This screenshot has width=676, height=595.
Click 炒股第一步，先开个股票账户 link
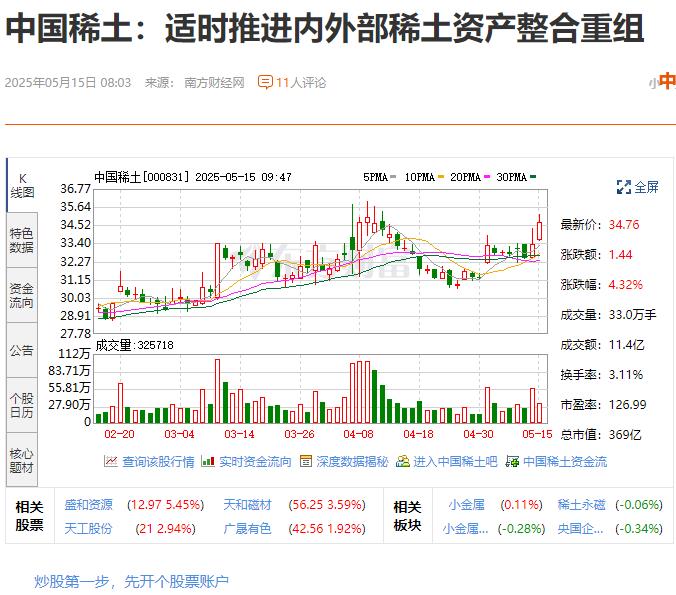pos(131,582)
